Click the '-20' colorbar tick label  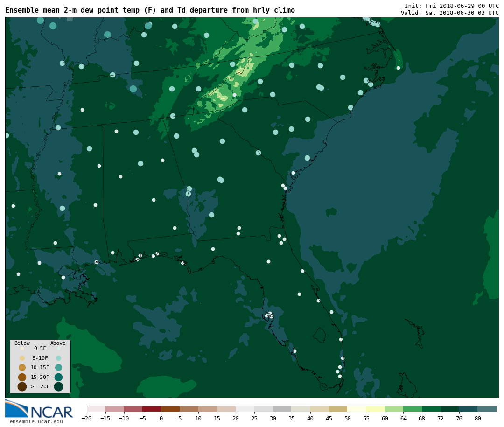pyautogui.click(x=87, y=418)
